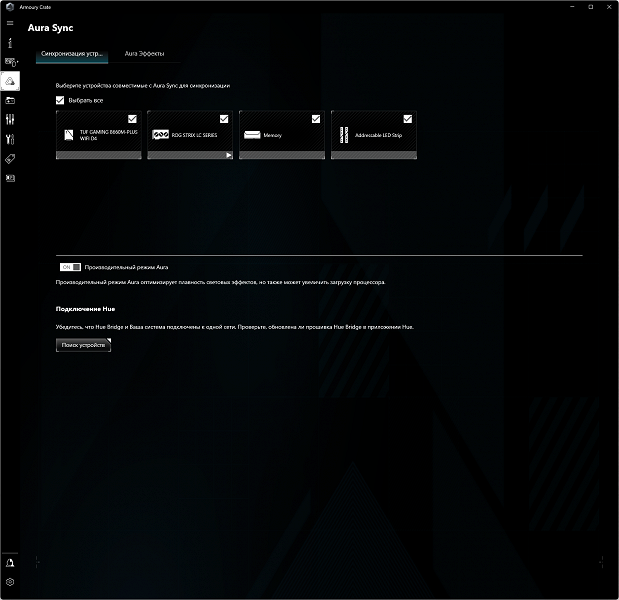
Task: Click the 'Производительный режим Aura' label
Action: [126, 267]
